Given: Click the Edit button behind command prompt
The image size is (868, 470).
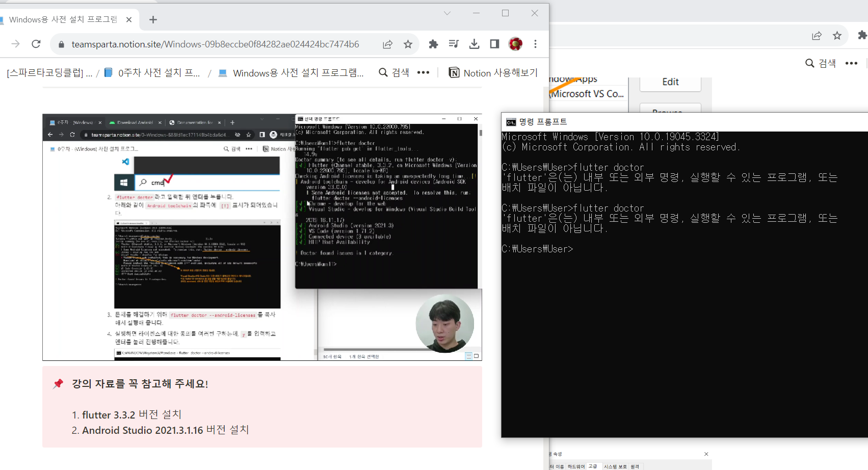Looking at the screenshot, I should click(670, 82).
